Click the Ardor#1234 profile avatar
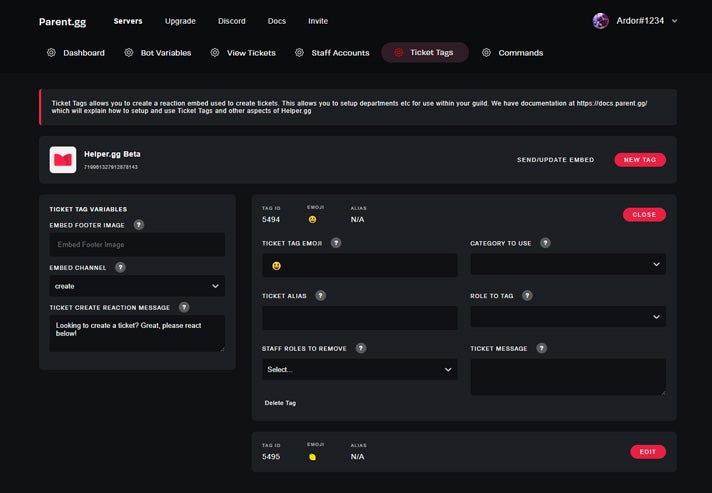The image size is (712, 493). [x=600, y=21]
